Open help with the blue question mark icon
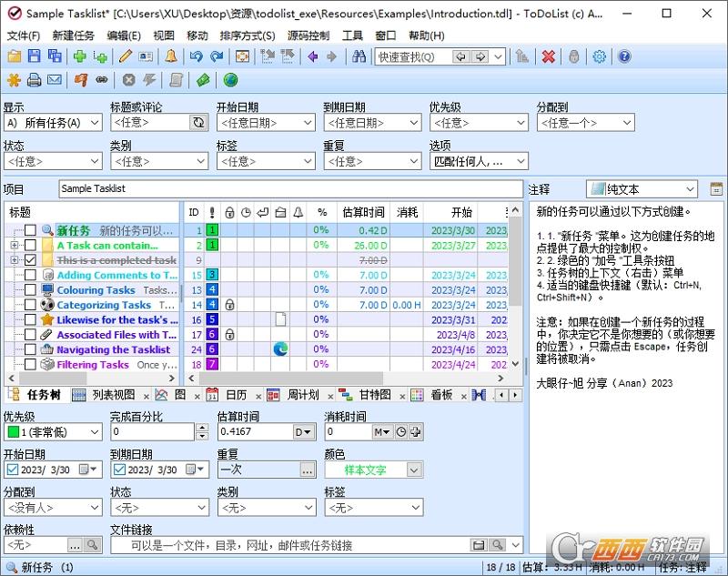This screenshot has height=576, width=728. click(624, 56)
